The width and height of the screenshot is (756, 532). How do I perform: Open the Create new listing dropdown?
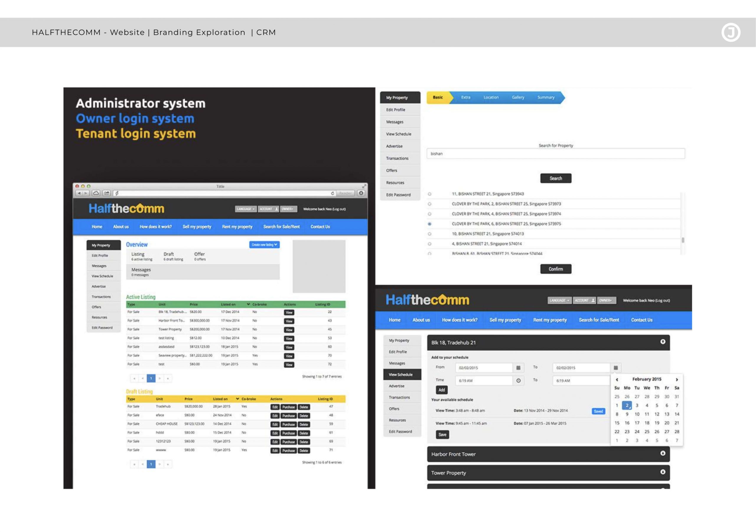coord(264,245)
